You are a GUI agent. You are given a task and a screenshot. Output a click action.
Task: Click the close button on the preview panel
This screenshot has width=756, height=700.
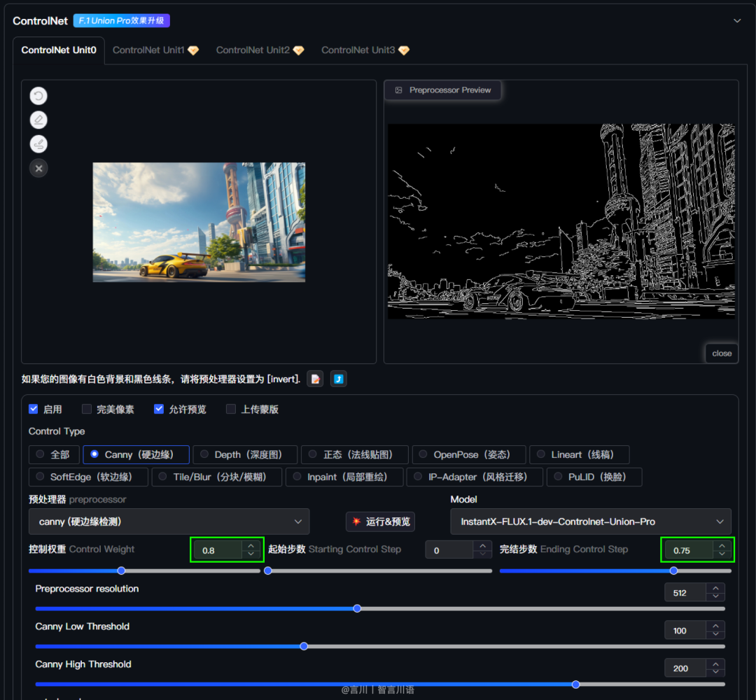[722, 353]
